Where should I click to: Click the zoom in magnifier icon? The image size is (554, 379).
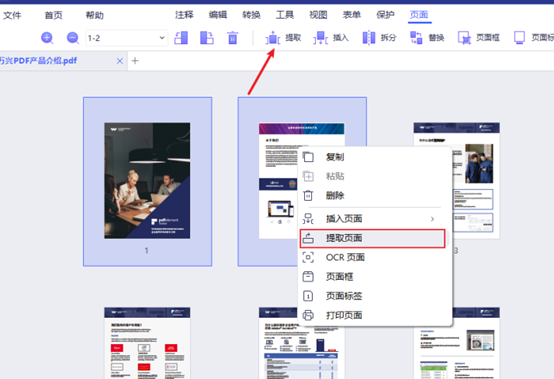coord(47,37)
